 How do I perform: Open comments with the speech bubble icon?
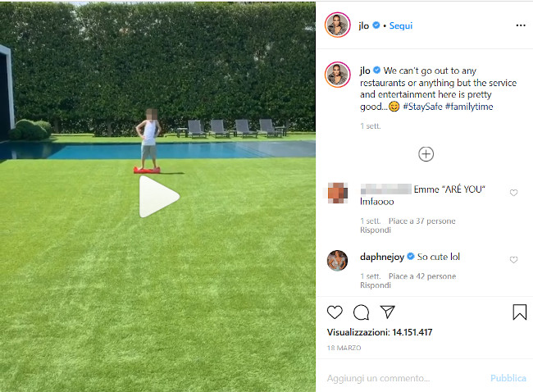click(x=361, y=312)
